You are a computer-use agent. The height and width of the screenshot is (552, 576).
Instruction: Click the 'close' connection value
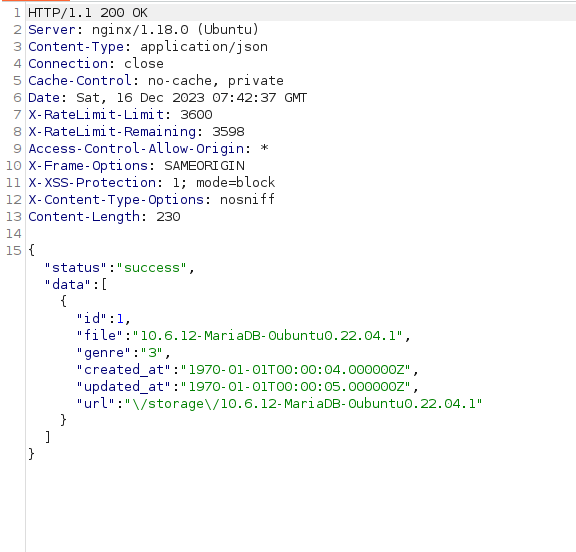tap(144, 64)
